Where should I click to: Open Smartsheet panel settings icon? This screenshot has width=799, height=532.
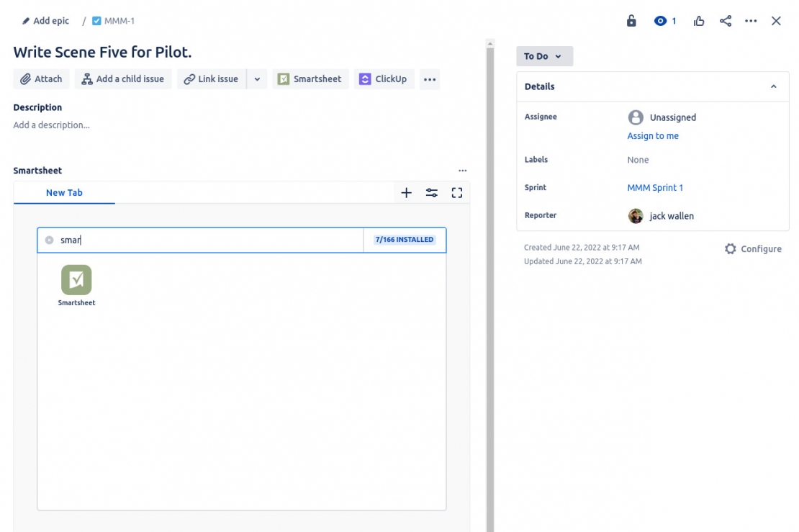[431, 192]
